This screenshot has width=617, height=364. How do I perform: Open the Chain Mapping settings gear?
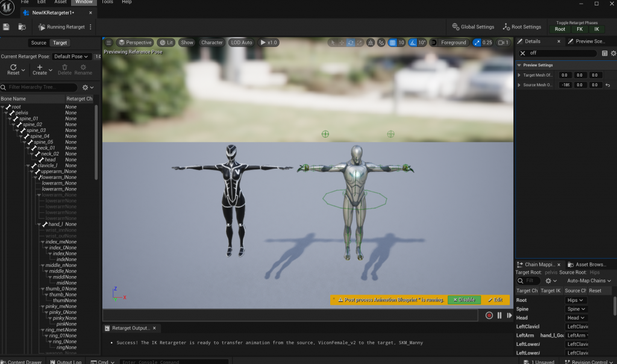coord(551,281)
